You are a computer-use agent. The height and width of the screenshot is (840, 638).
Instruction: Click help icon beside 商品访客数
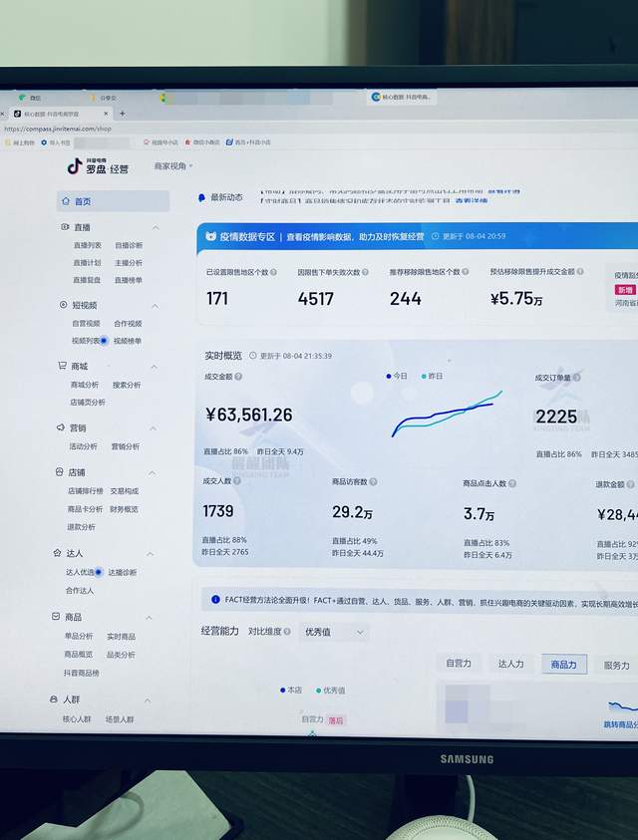(x=373, y=481)
